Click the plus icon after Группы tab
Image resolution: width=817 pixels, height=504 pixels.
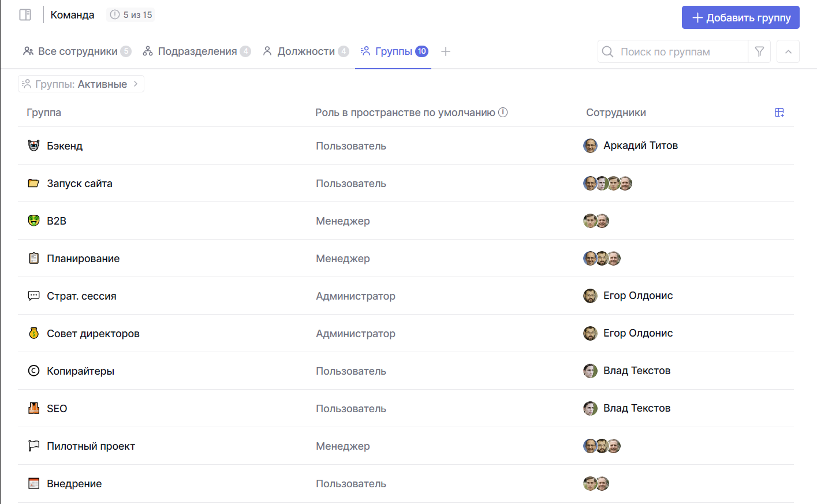pos(446,51)
